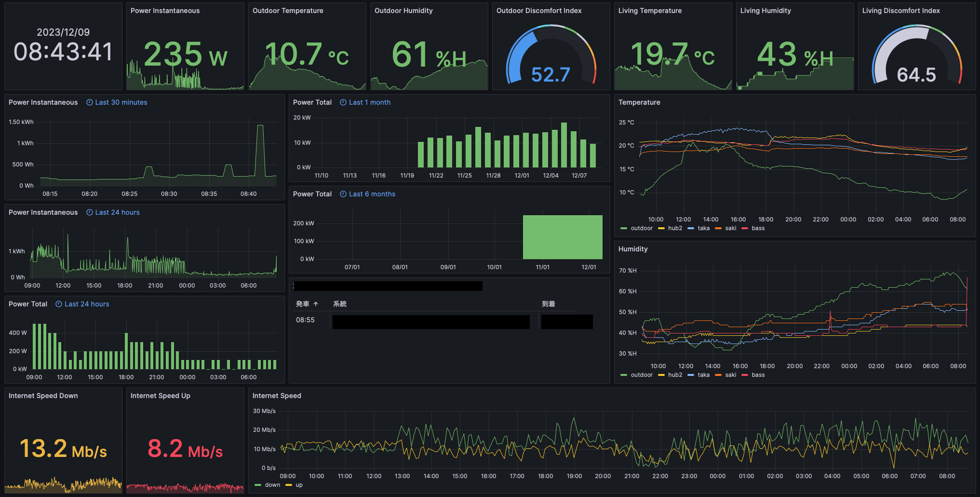Click yellow hub2 marker in Humidity legend
The width and height of the screenshot is (980, 497).
pos(661,375)
